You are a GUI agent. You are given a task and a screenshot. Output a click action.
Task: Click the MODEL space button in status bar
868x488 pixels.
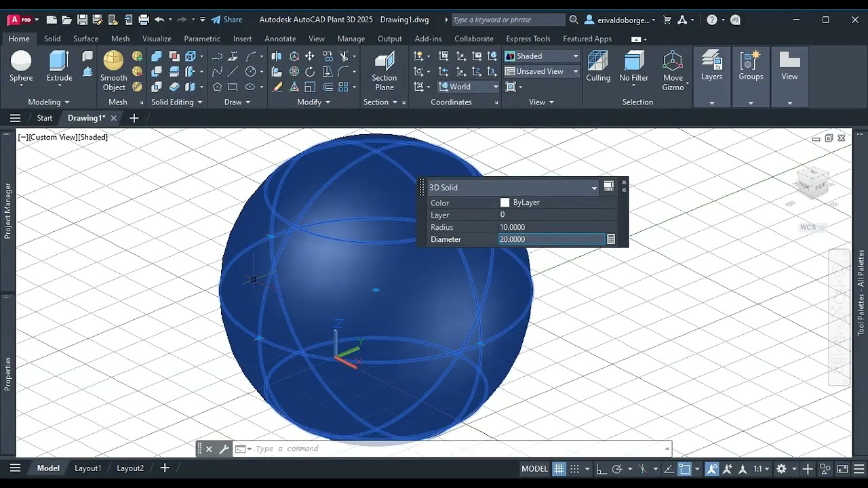[534, 468]
